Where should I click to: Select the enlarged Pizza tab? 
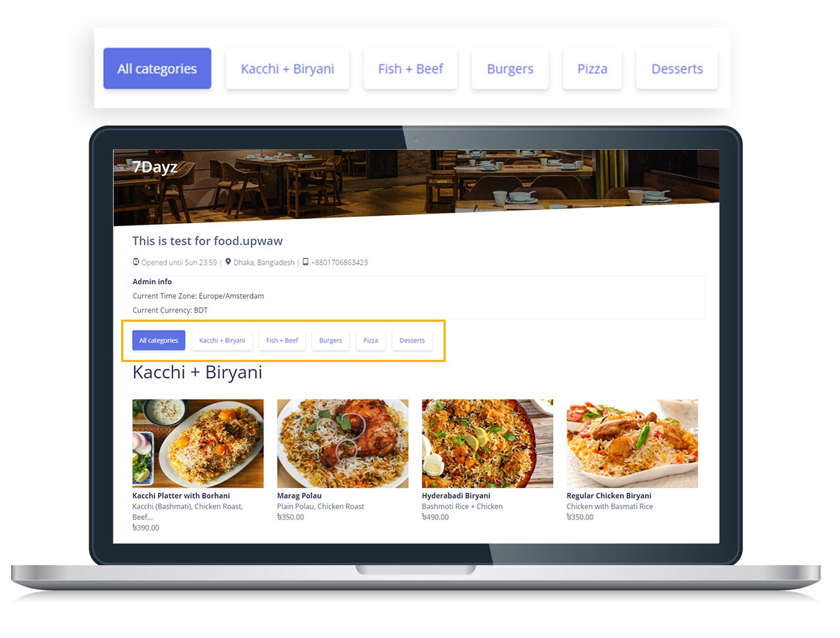[593, 69]
